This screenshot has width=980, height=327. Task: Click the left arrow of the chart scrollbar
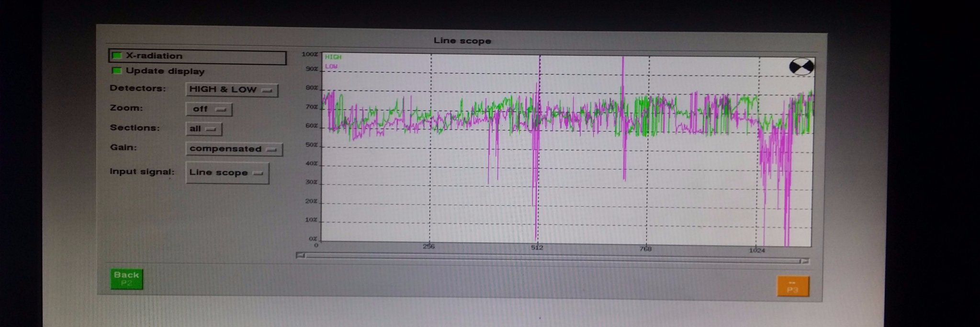click(301, 255)
